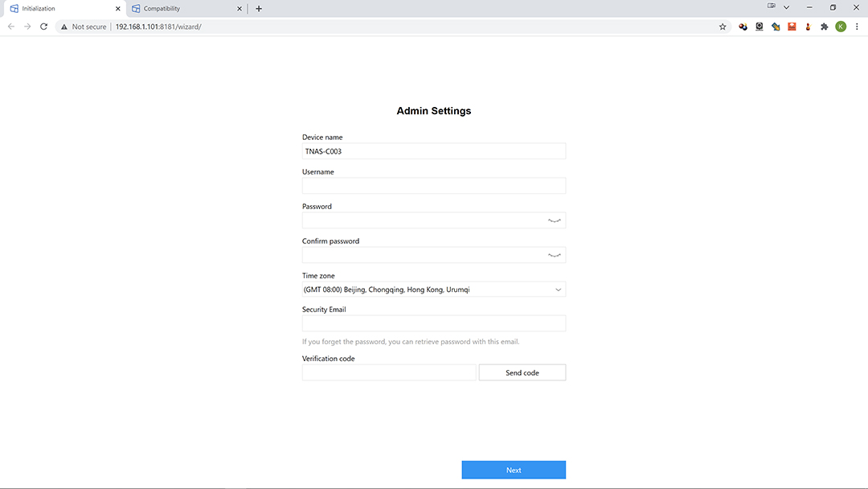Go back to the previous page

click(x=11, y=27)
